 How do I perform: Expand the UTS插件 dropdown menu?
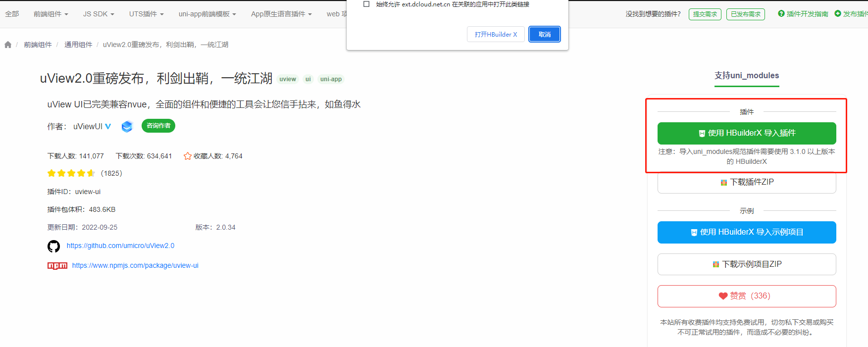click(147, 14)
